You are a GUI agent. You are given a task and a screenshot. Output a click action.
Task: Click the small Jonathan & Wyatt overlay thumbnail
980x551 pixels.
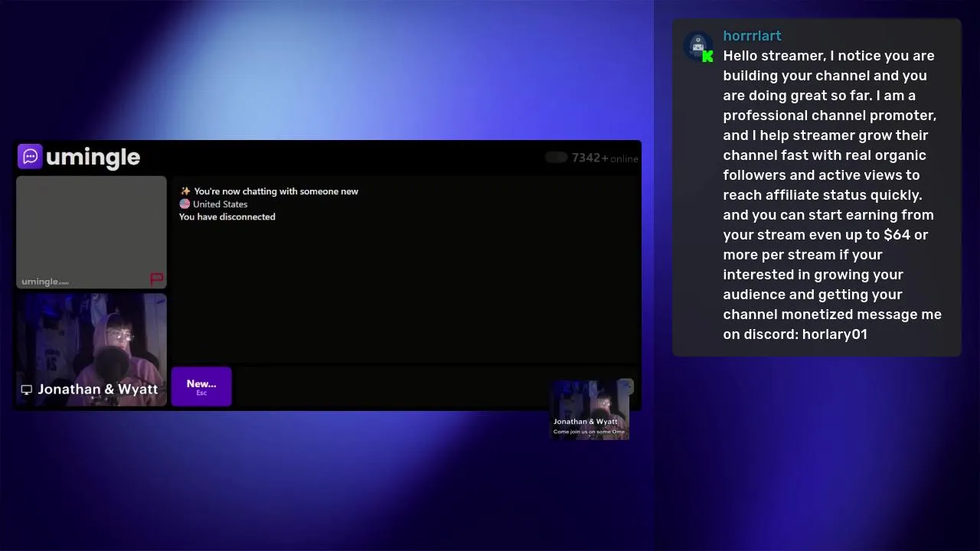point(590,409)
